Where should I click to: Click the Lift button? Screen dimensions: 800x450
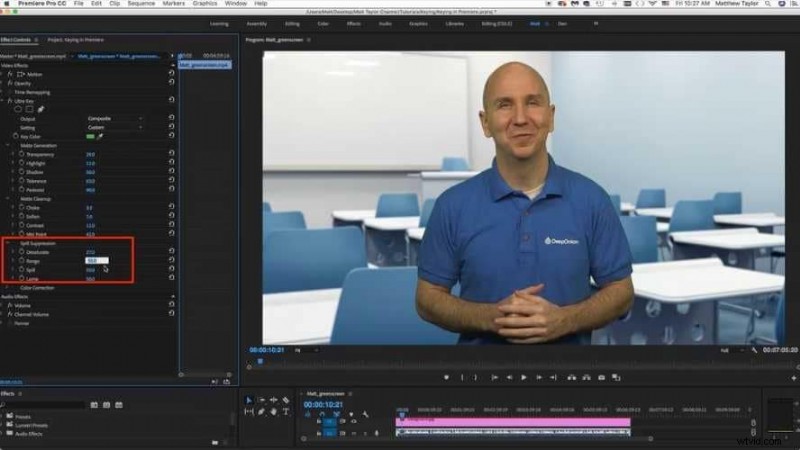(x=572, y=378)
